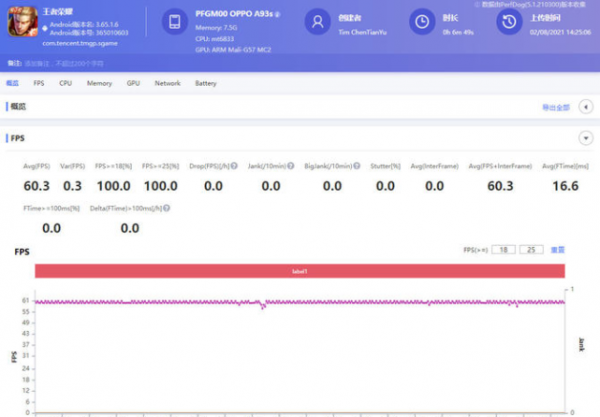Click the Avg(FPS+InterFrame) value 60.3
The width and height of the screenshot is (600, 417).
pyautogui.click(x=501, y=186)
